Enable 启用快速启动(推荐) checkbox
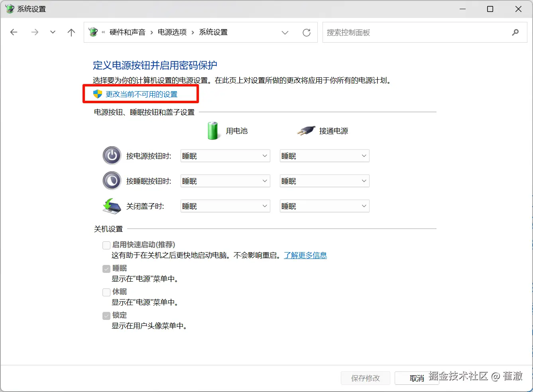 coord(106,245)
